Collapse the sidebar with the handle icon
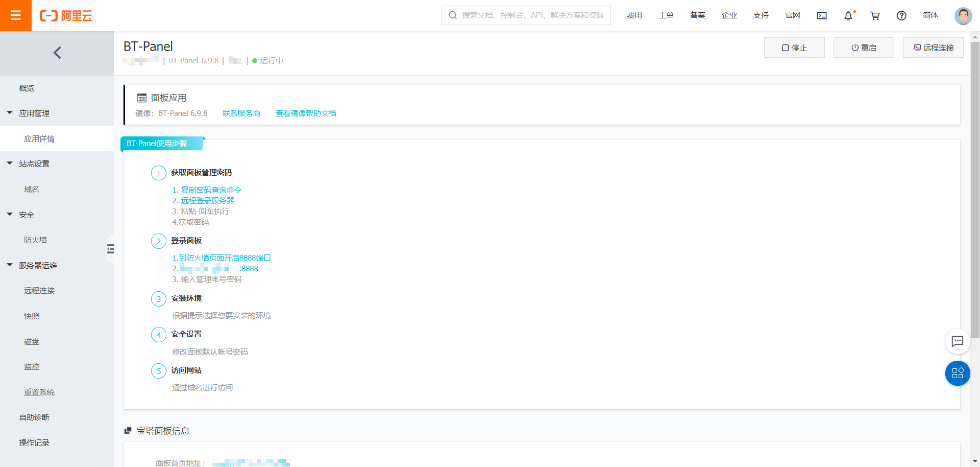980x467 pixels. [110, 249]
